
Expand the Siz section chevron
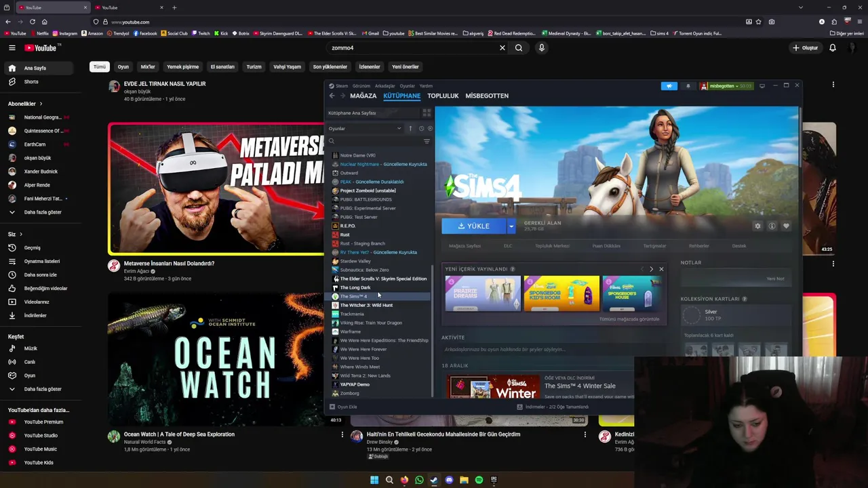point(21,235)
